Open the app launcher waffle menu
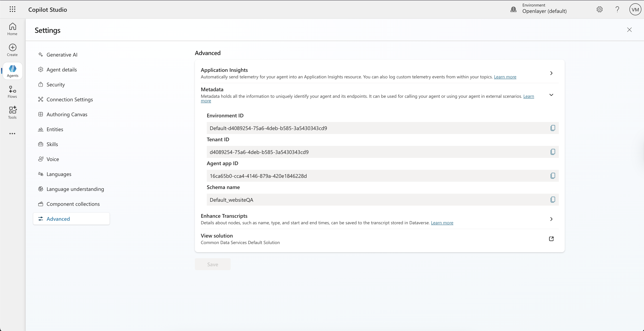644x331 pixels. tap(12, 9)
